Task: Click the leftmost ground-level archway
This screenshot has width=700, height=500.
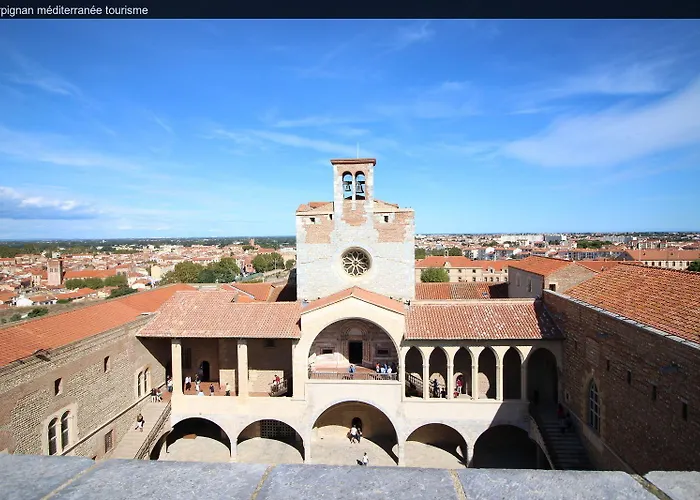Action: [x=192, y=440]
